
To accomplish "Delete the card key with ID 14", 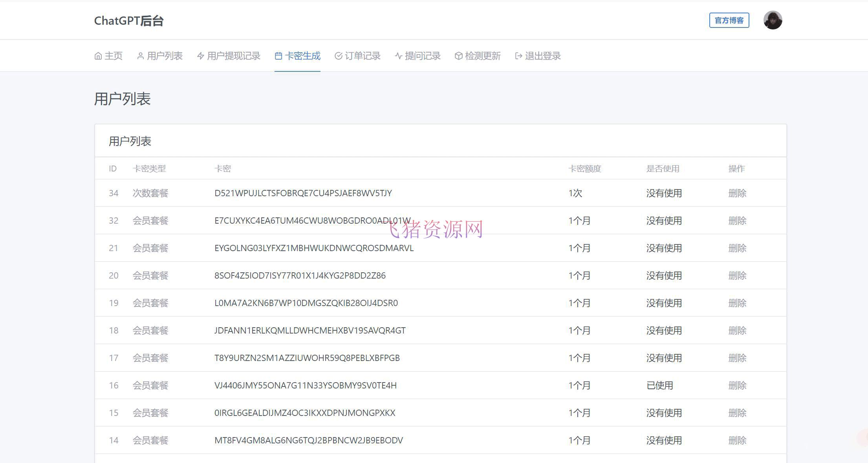I will click(737, 440).
